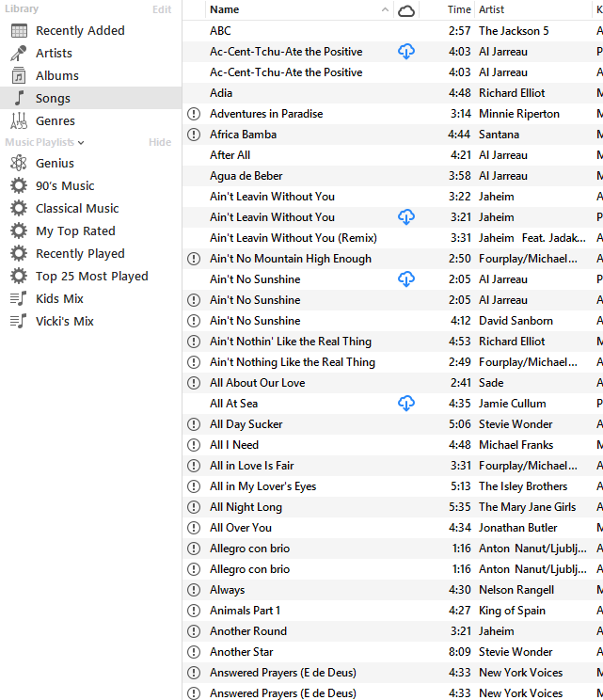Select All in Love Is Fair
Image resolution: width=603 pixels, height=700 pixels.
click(252, 466)
